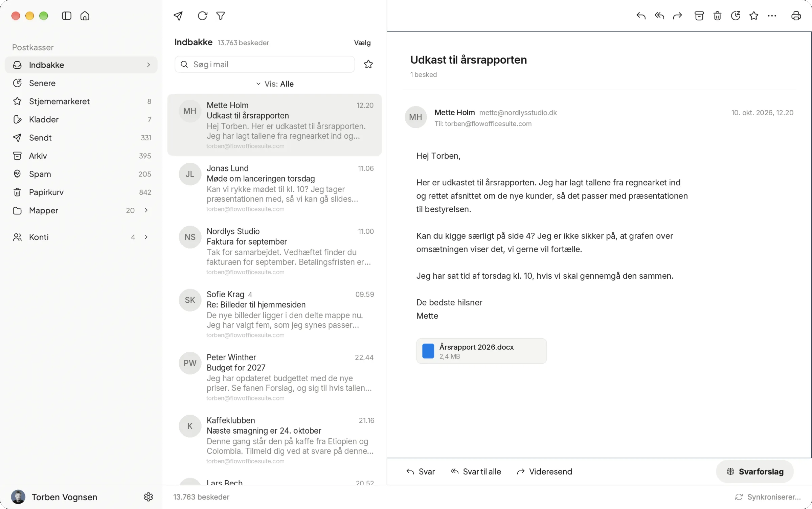Open the Vis: Alle dropdown
The height and width of the screenshot is (509, 812).
click(275, 84)
